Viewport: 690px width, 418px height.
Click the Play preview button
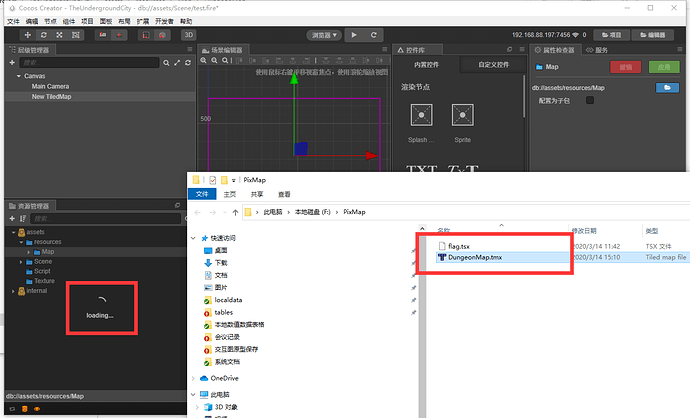point(354,35)
